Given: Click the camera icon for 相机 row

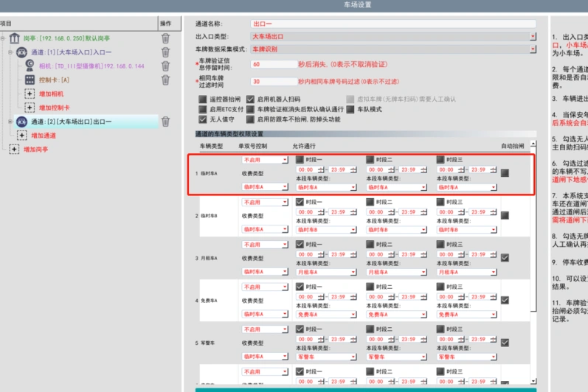Looking at the screenshot, I should coord(30,66).
